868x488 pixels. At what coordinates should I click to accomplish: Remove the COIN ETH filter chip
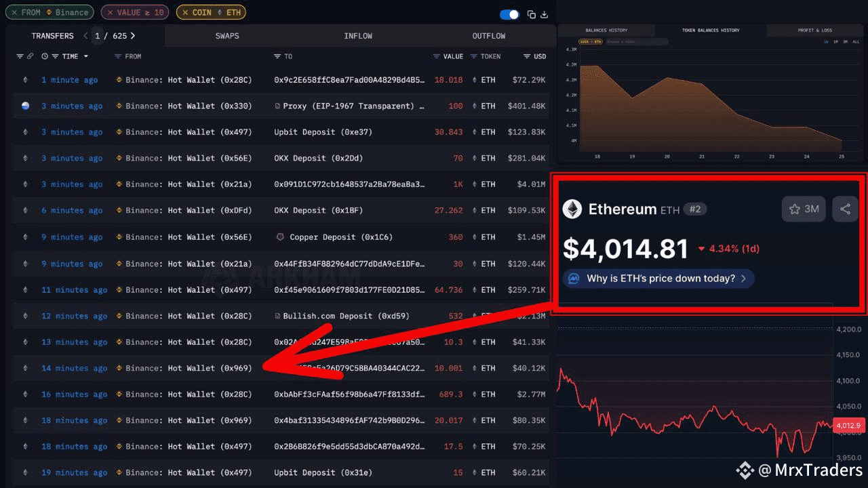[x=185, y=12]
